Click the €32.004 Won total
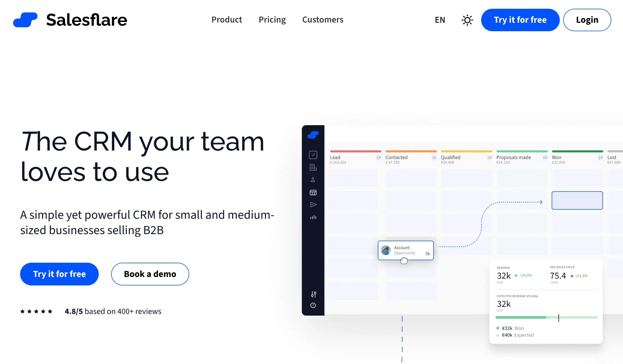 558,162
